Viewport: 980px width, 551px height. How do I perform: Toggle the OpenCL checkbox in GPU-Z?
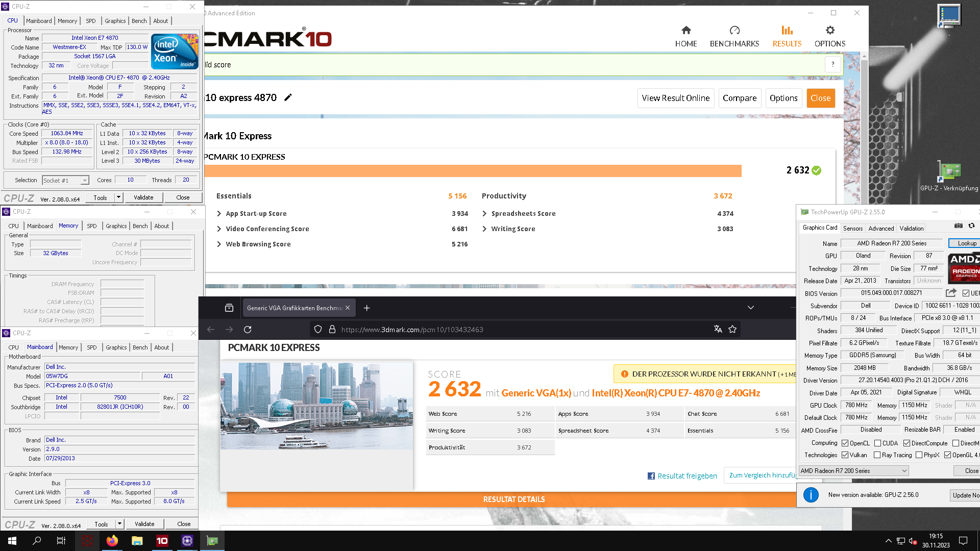click(x=845, y=443)
